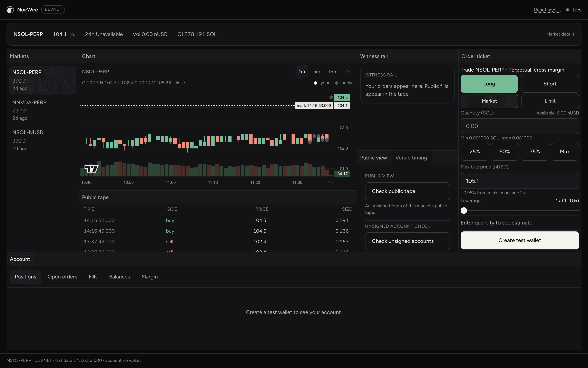Focus the Quantity (SOL) input field
The image size is (588, 368).
coord(519,126)
